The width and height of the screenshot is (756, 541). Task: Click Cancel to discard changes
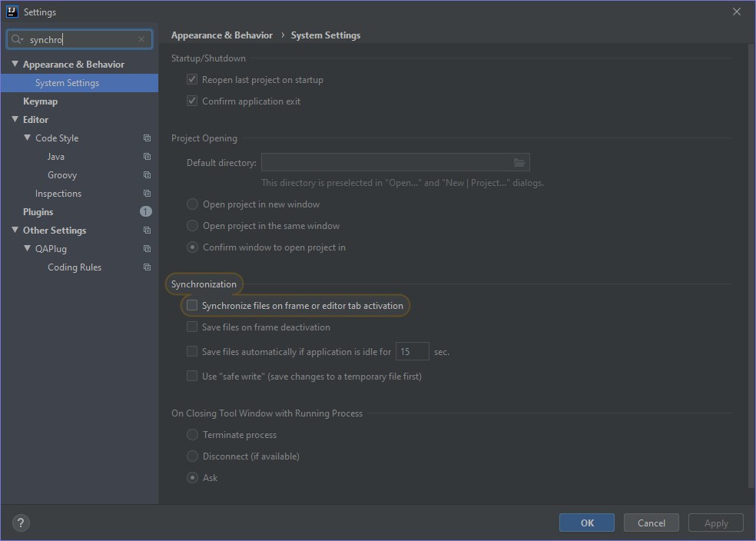click(652, 523)
